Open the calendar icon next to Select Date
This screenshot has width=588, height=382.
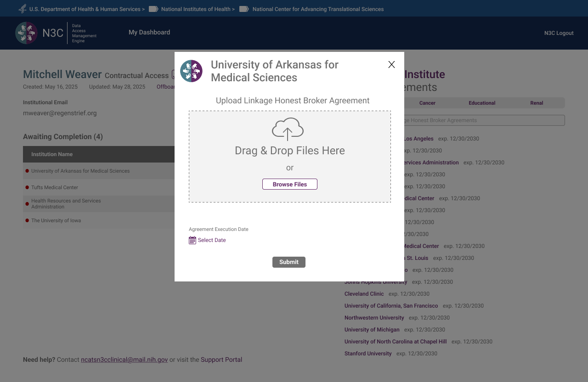click(x=192, y=240)
